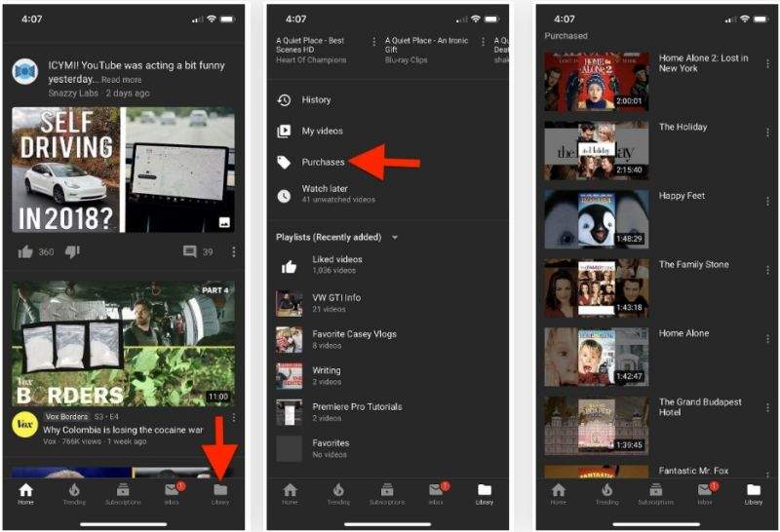The width and height of the screenshot is (780, 532).
Task: Open Vox channel avatar
Action: pos(25,424)
